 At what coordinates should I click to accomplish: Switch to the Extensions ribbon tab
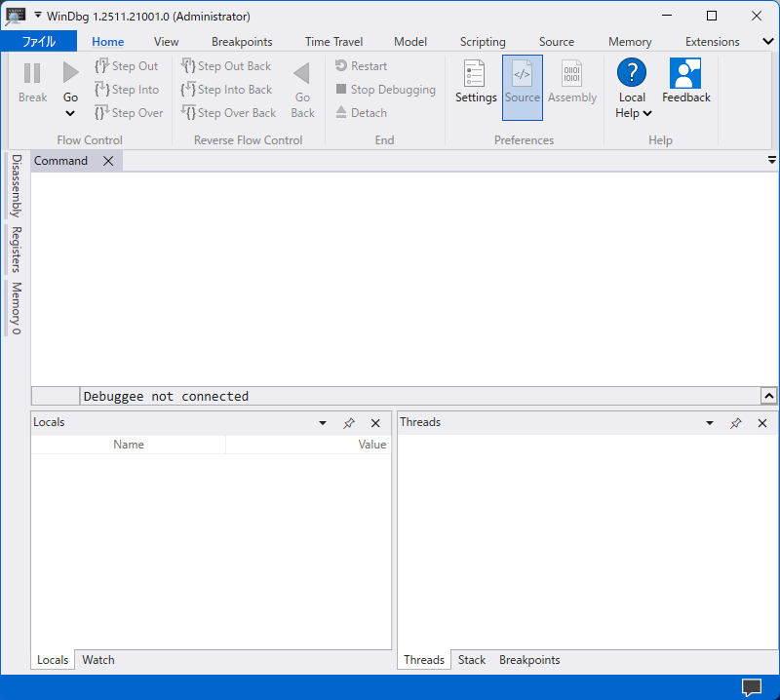(x=713, y=42)
